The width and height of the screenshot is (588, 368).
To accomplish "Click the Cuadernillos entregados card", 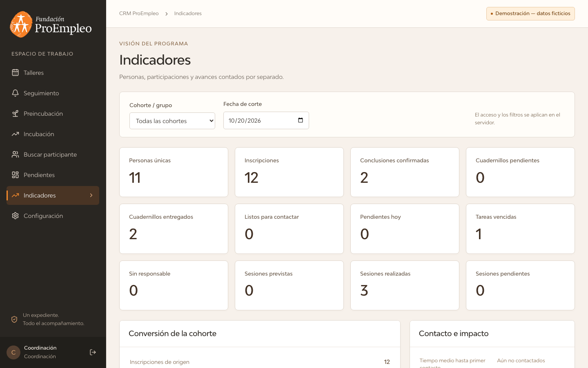I will pos(174,229).
